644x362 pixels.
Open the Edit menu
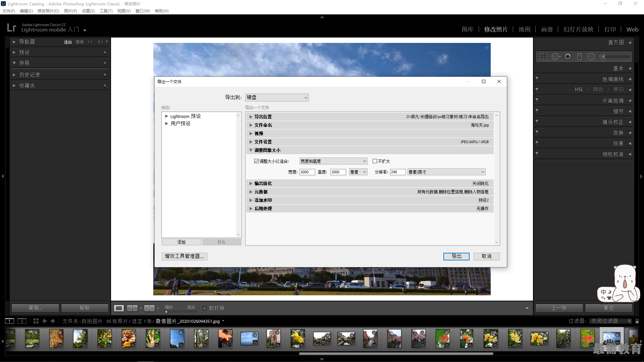tap(26, 11)
